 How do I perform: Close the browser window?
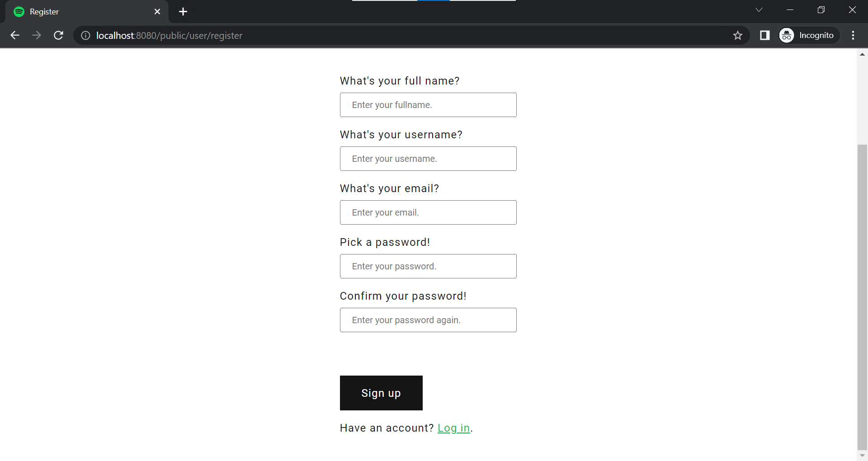tap(852, 10)
